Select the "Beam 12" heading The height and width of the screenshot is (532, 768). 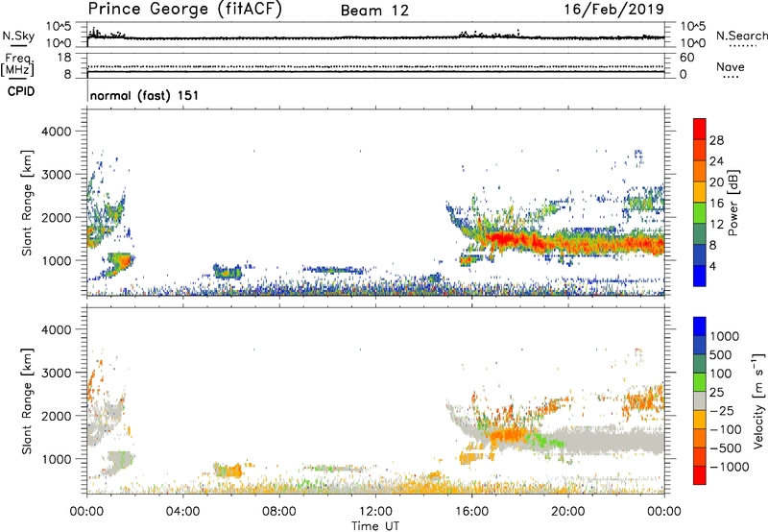tap(374, 11)
